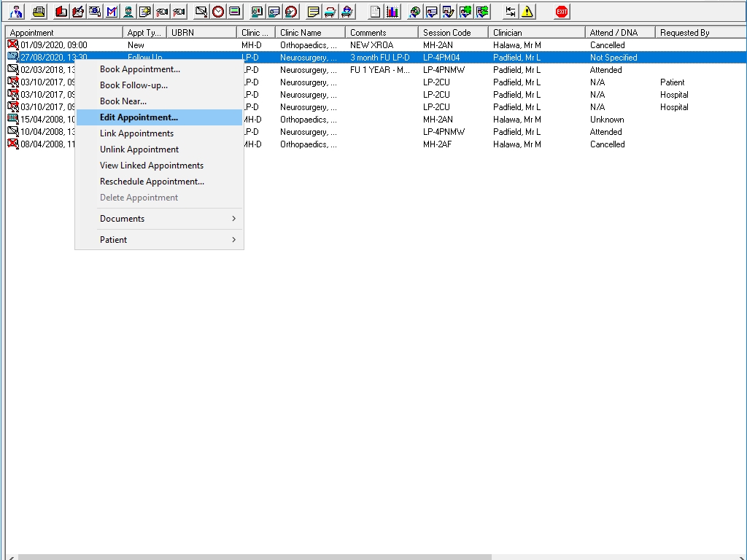Click the doctor-with-patient toolbar icon
Viewport: 747px width, 560px height.
point(16,12)
